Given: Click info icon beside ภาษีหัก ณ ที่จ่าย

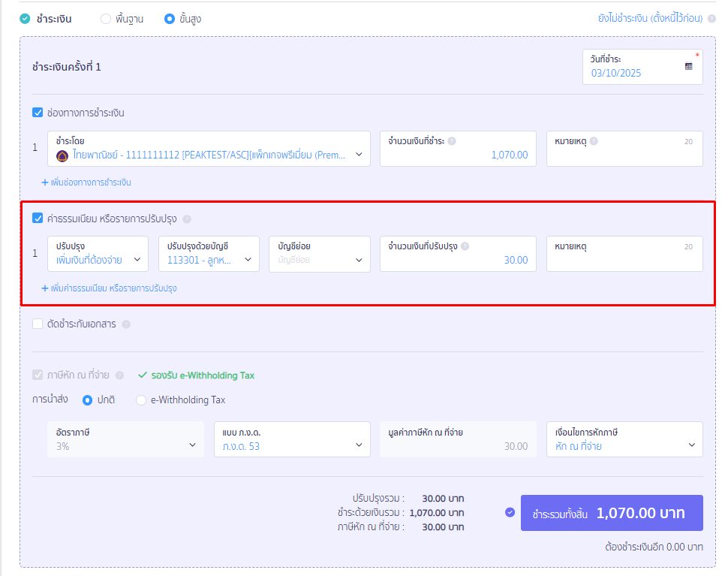Looking at the screenshot, I should tap(119, 375).
